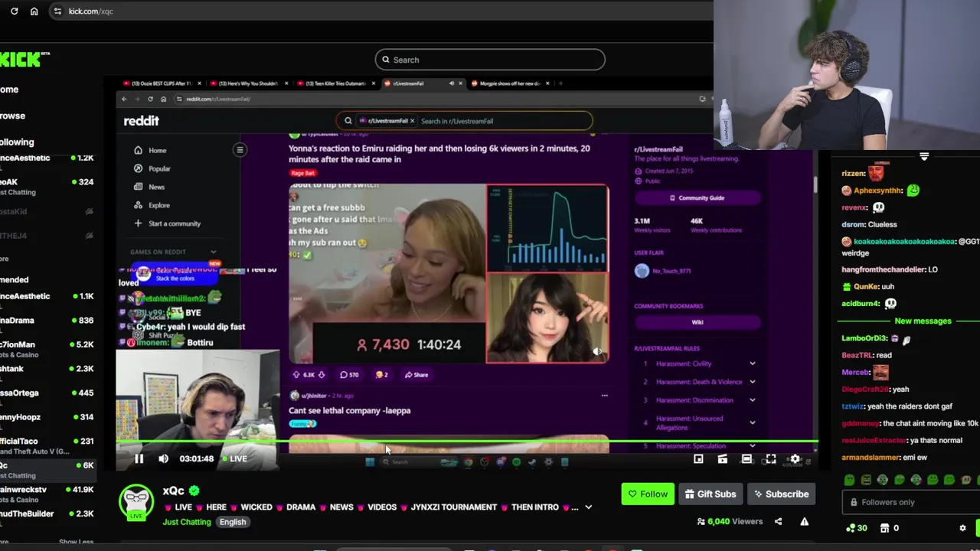Image resolution: width=980 pixels, height=551 pixels.
Task: Jump to LIVE indicator in player
Action: coord(234,459)
